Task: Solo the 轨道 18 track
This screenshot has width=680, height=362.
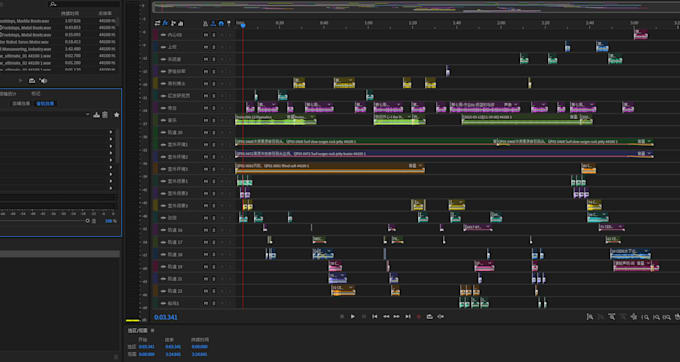Action: click(213, 254)
